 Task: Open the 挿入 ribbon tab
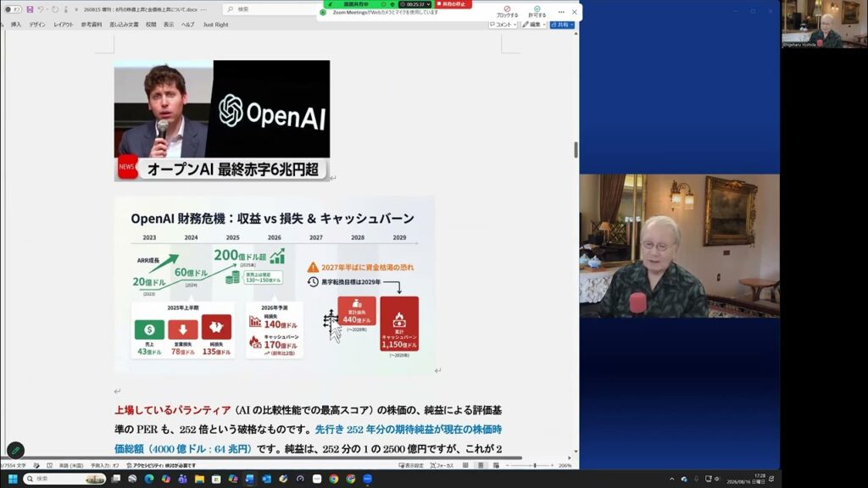tap(16, 25)
